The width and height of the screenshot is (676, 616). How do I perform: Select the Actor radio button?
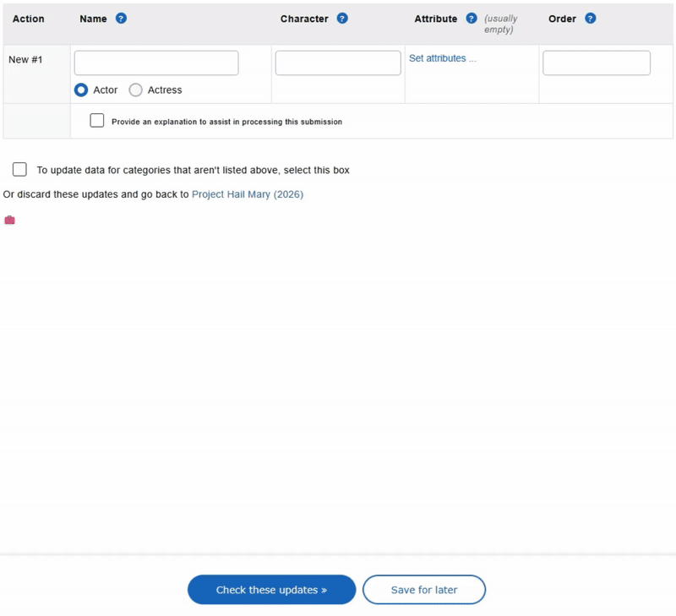(81, 90)
